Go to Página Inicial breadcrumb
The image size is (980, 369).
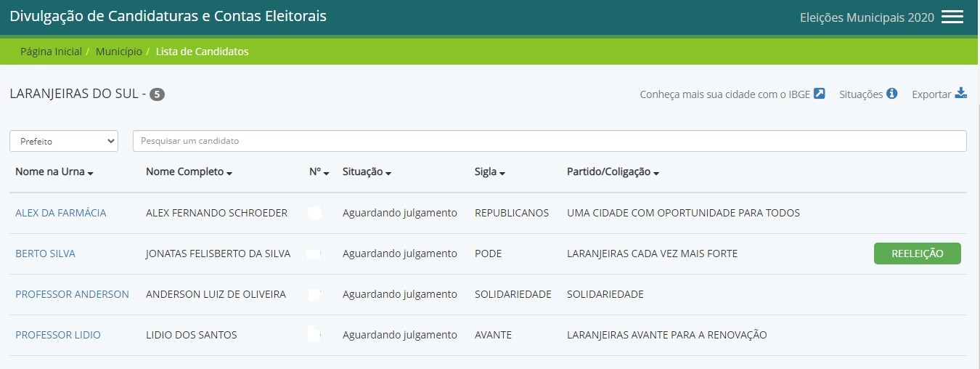point(51,52)
